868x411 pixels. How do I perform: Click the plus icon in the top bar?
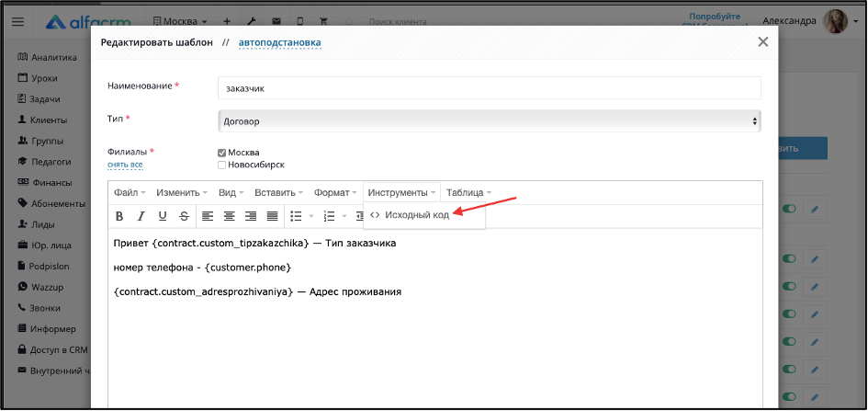tap(227, 21)
